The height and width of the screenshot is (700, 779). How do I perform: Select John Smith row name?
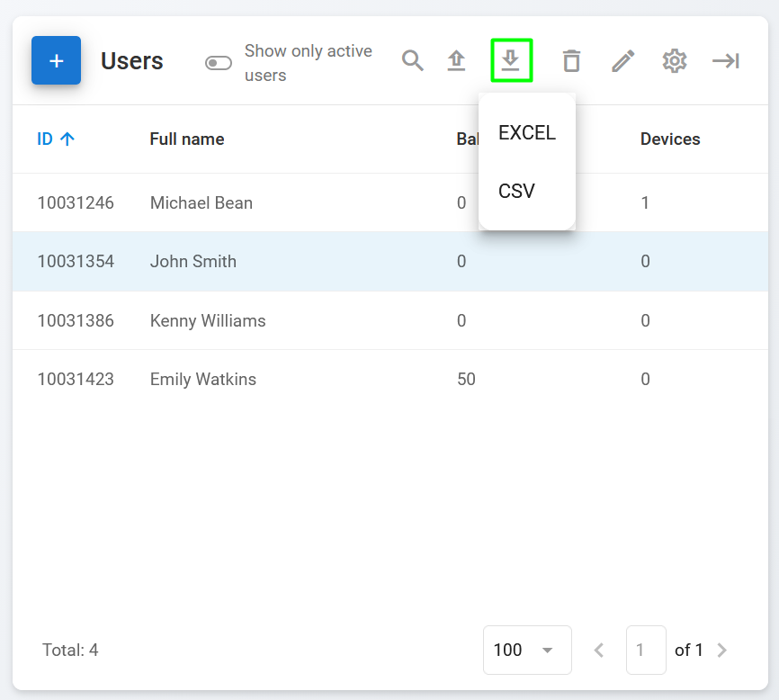[x=193, y=261]
